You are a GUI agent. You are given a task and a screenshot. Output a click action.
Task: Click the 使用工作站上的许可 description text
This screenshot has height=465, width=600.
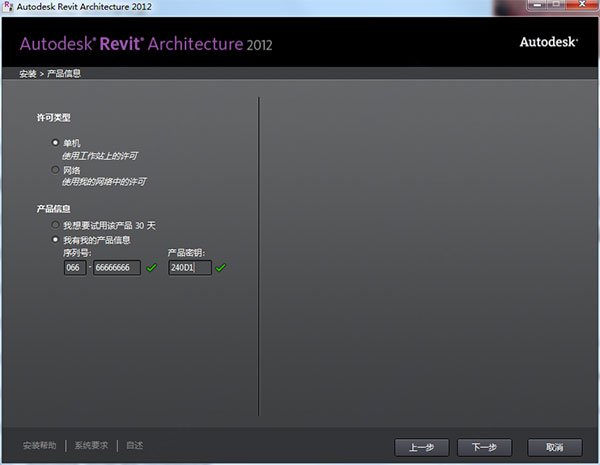coord(100,156)
